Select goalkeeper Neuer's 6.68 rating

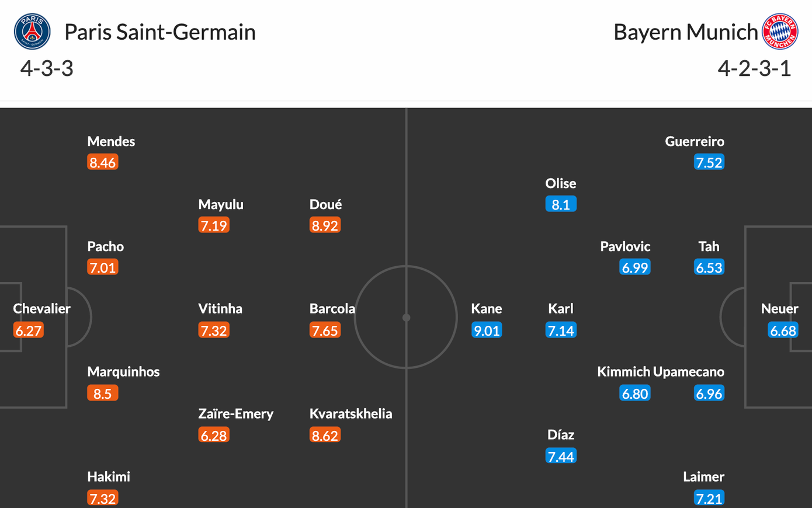tap(783, 330)
